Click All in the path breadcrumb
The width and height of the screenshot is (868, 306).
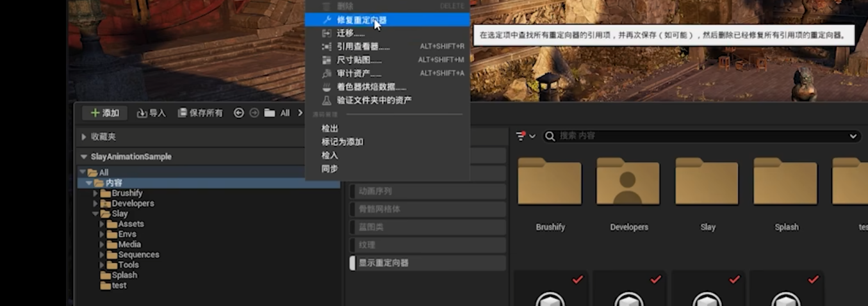pyautogui.click(x=285, y=113)
